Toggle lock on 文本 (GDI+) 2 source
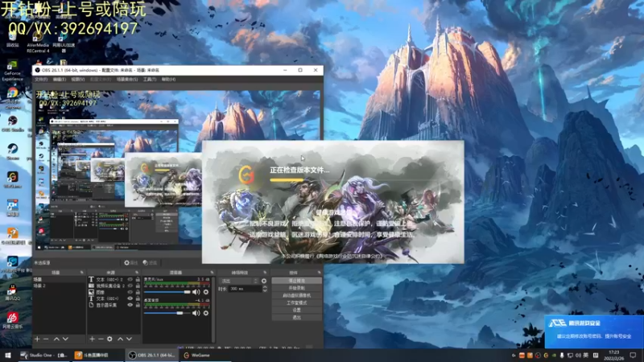644x362 pixels. [138, 279]
